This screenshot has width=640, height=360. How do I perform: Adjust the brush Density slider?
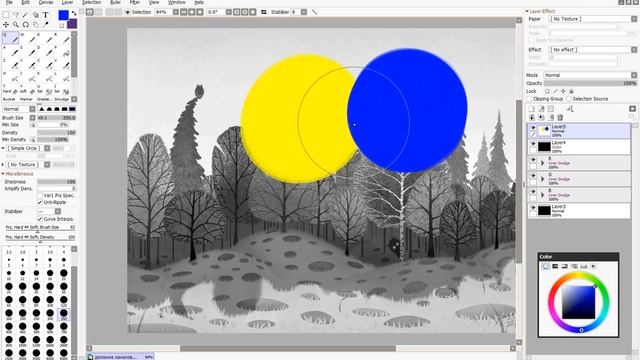point(56,133)
